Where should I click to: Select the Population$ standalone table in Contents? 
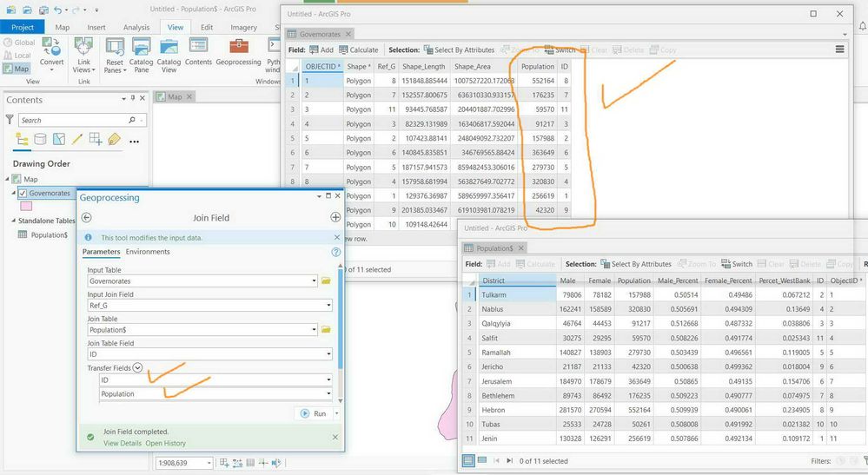(x=49, y=235)
